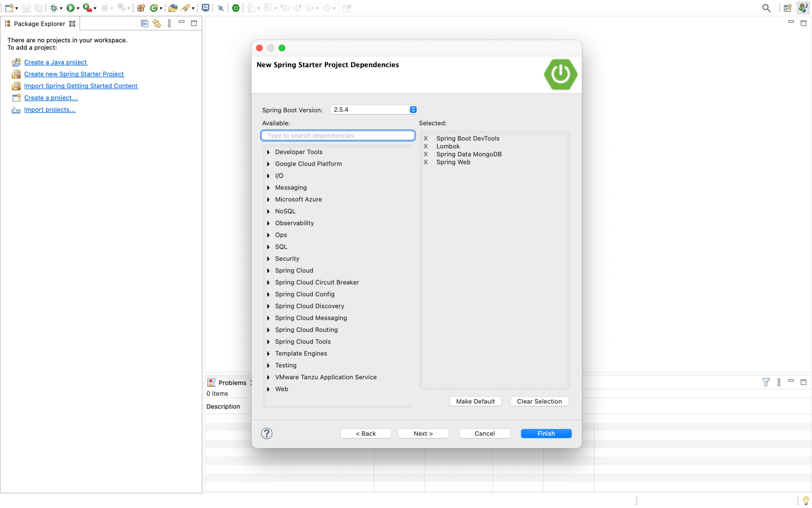Open the Import projects... link
The height and width of the screenshot is (508, 812).
[50, 110]
